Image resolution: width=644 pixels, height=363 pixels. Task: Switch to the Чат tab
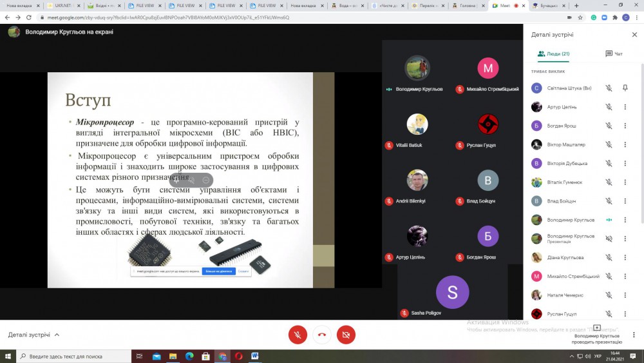coord(614,54)
